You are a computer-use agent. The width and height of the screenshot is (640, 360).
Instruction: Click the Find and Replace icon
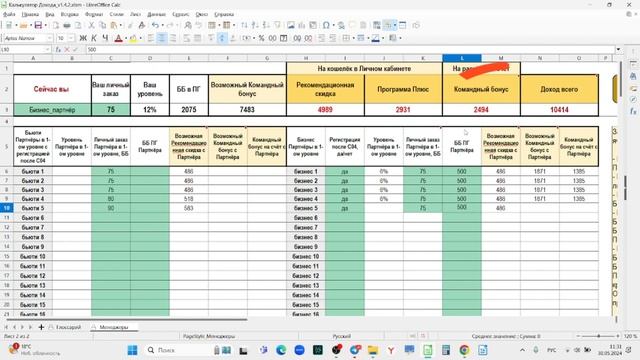(x=188, y=25)
